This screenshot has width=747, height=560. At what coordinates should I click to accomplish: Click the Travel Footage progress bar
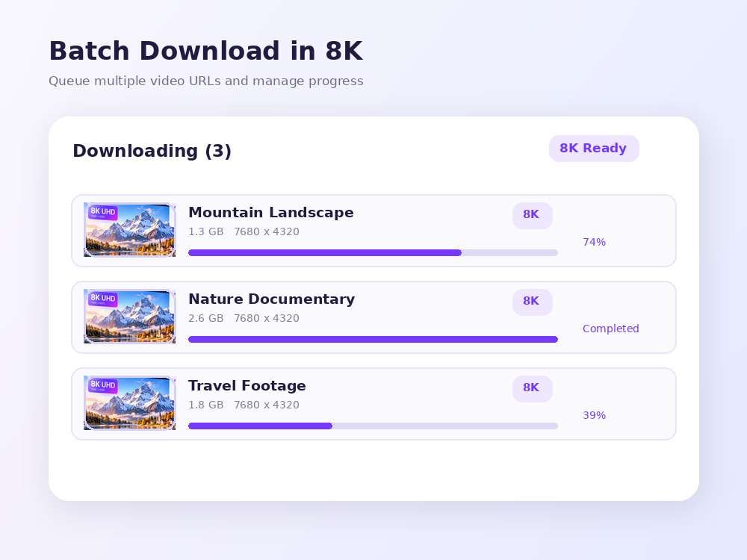[373, 426]
